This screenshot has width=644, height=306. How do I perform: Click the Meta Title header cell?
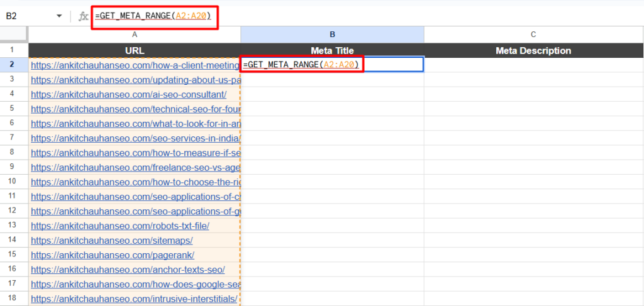pos(332,50)
